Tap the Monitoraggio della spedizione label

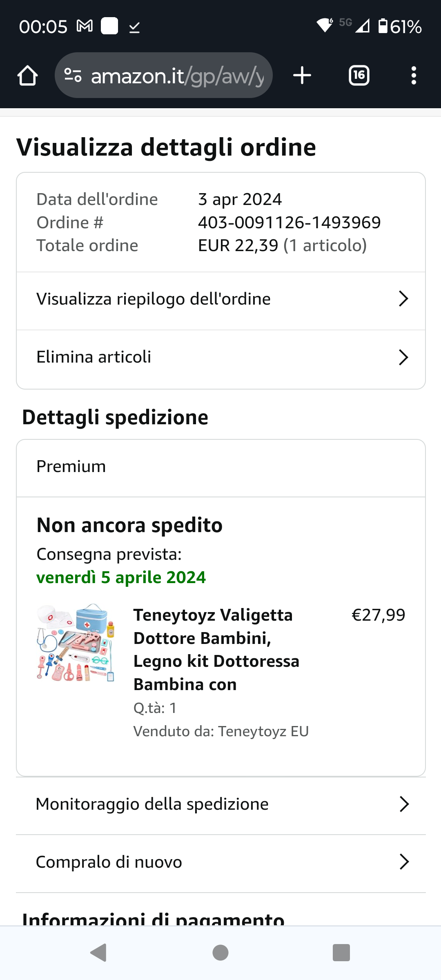pyautogui.click(x=152, y=804)
